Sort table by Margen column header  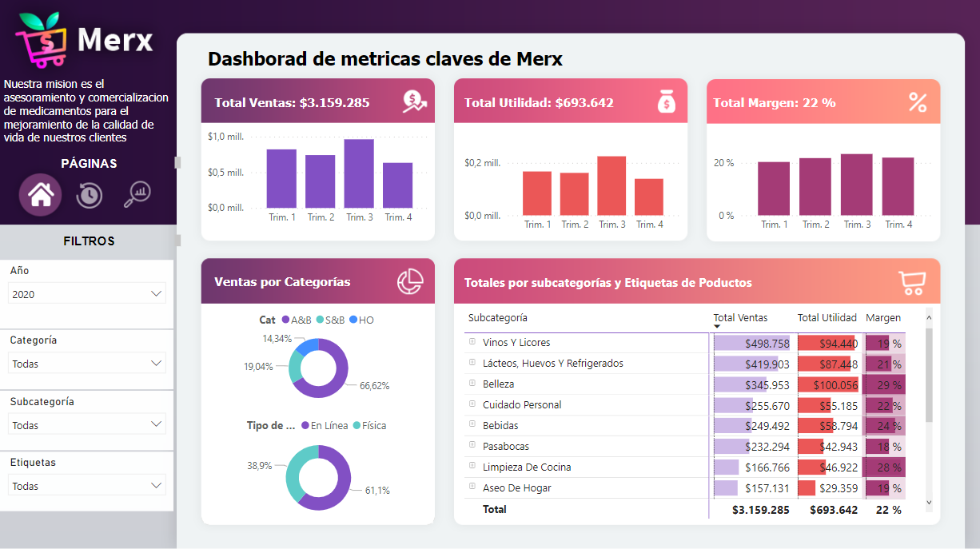tap(882, 318)
